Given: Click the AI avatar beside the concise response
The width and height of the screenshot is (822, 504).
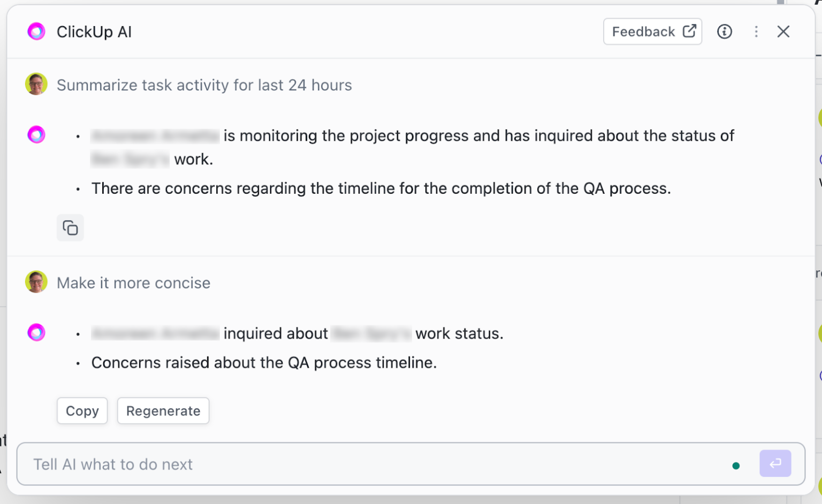Looking at the screenshot, I should pos(36,332).
